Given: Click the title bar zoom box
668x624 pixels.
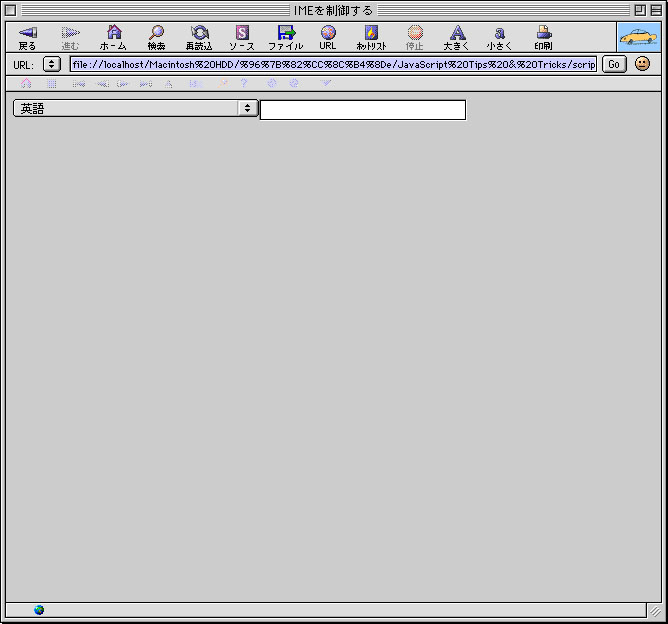Looking at the screenshot, I should point(640,10).
